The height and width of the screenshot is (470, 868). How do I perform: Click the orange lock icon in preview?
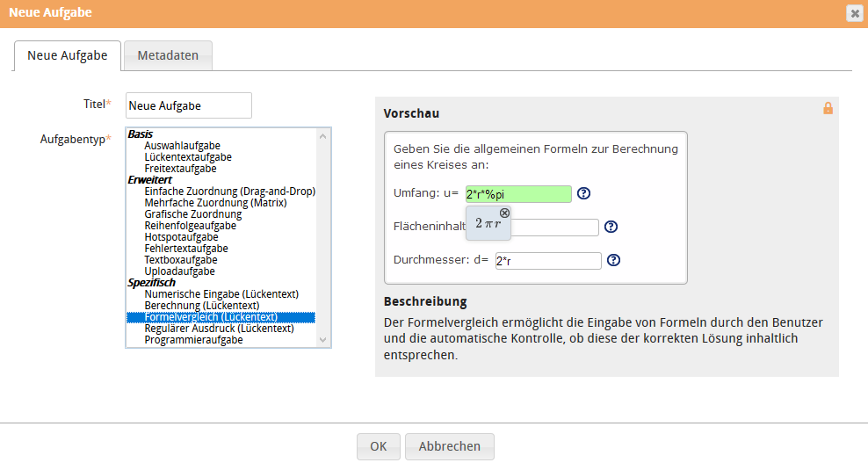(x=828, y=108)
